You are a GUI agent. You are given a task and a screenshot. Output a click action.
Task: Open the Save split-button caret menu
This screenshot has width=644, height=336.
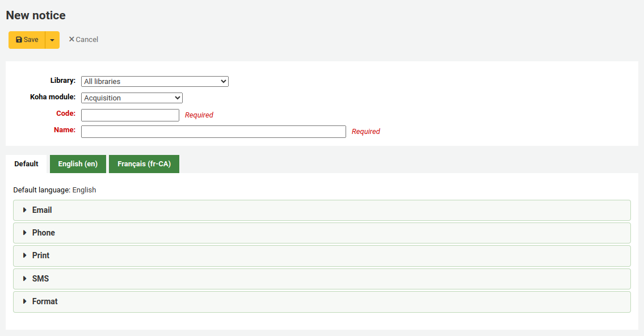coord(52,39)
